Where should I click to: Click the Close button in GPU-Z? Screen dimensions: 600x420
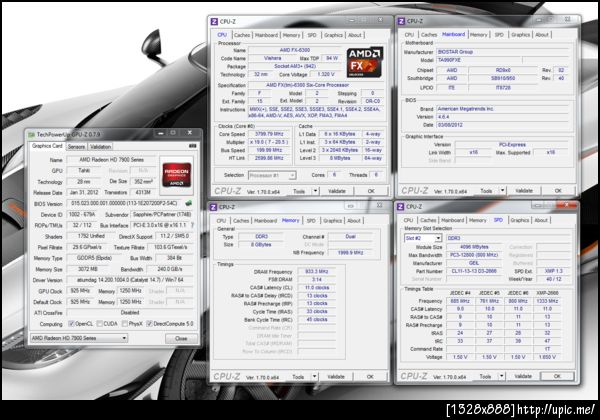coord(181,339)
